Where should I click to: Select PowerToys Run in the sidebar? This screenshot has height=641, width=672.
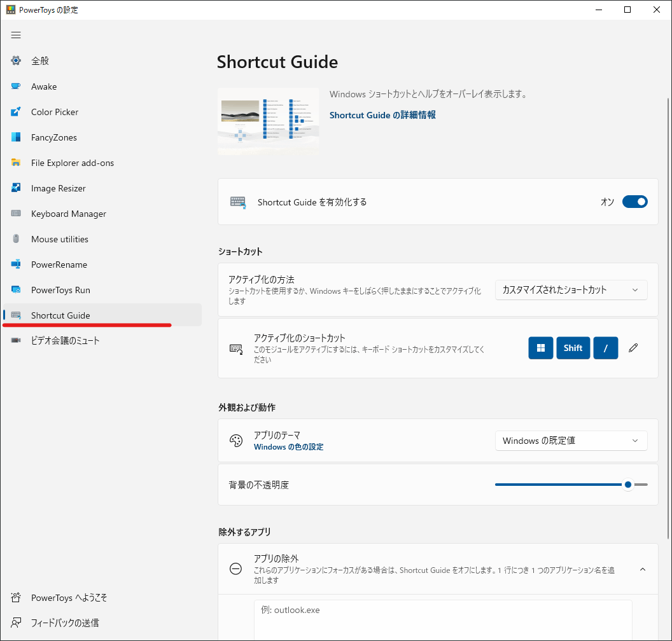coord(102,290)
